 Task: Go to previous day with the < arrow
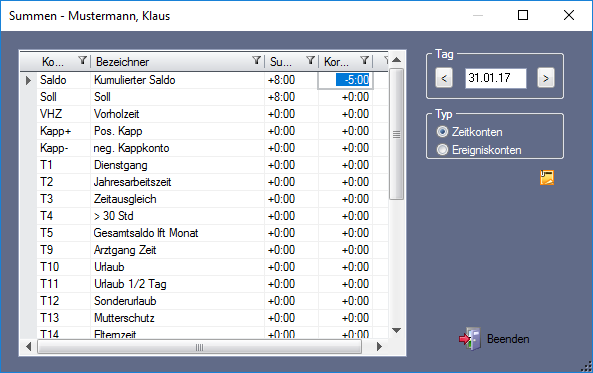coord(444,78)
